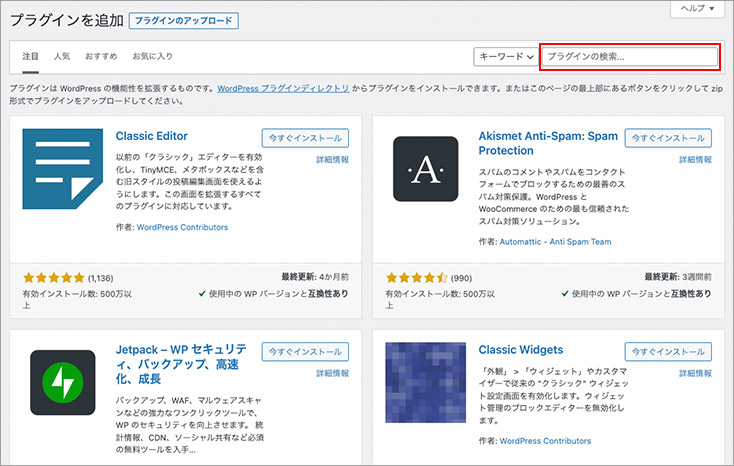Select the お気に入り tab
734x466 pixels.
coord(153,56)
